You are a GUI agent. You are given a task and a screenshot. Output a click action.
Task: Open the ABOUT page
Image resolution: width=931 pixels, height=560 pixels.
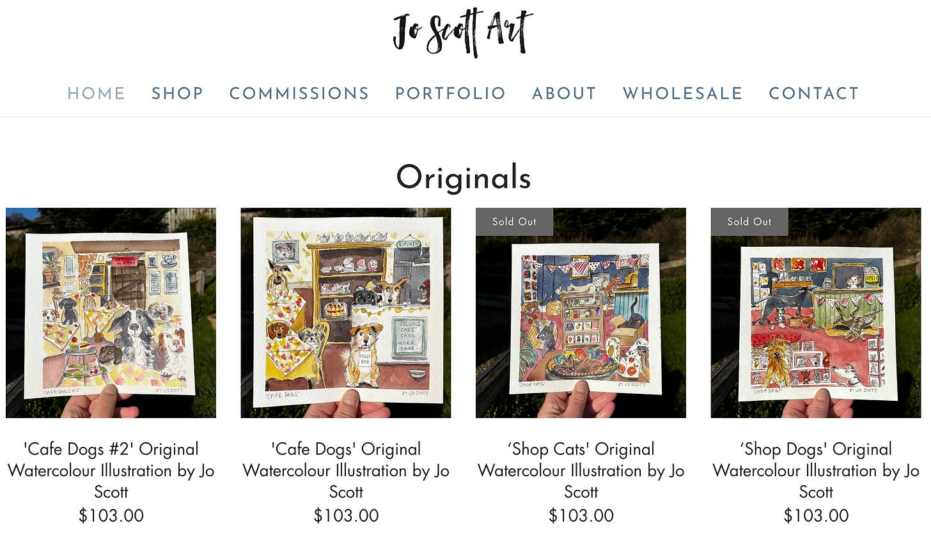(x=565, y=93)
